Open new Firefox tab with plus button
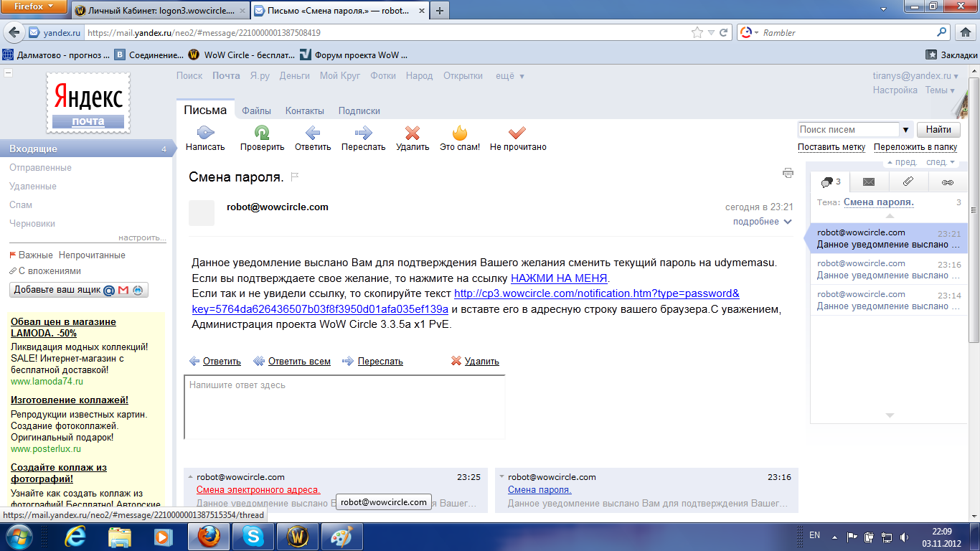 point(439,11)
